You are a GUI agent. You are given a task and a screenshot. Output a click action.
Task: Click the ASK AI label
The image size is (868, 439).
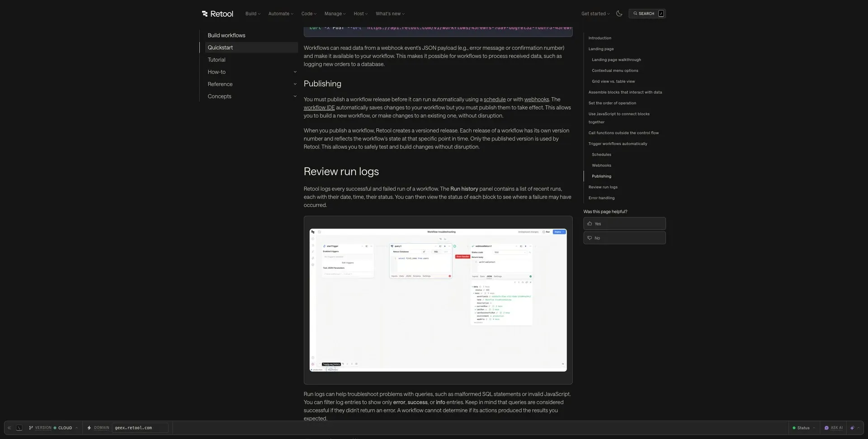tap(837, 428)
